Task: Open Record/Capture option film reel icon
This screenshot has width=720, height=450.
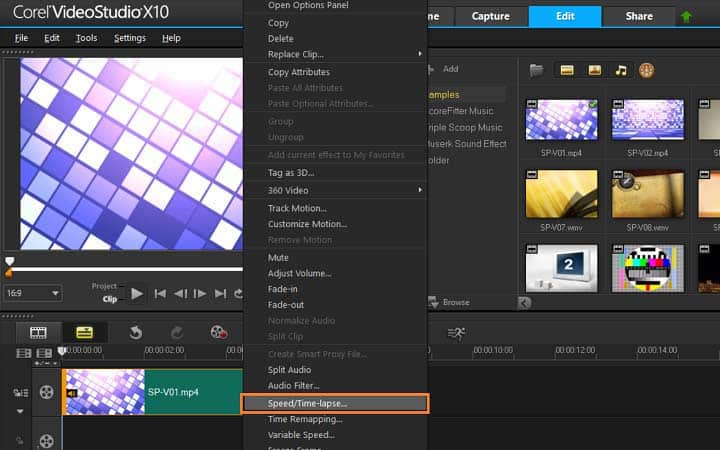Action: (x=218, y=332)
